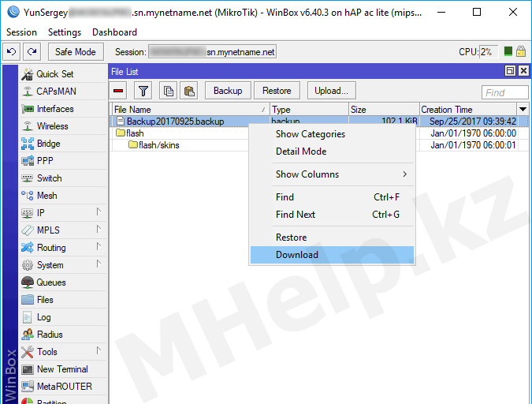Image resolution: width=532 pixels, height=404 pixels.
Task: Expand the Routing submenu arrow
Action: click(x=99, y=247)
